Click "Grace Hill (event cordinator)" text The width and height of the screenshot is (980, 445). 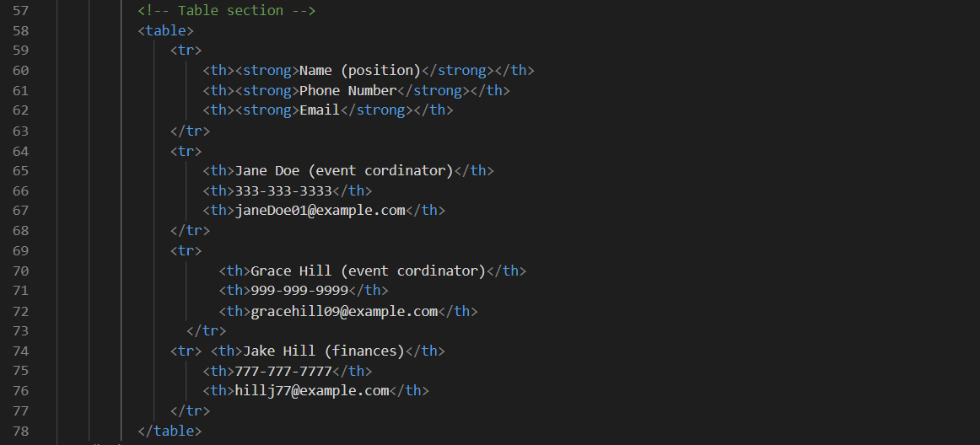[368, 271]
